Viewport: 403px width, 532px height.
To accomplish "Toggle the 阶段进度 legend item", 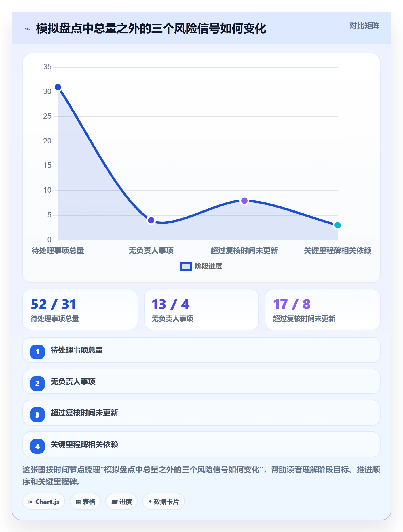I will click(x=201, y=266).
